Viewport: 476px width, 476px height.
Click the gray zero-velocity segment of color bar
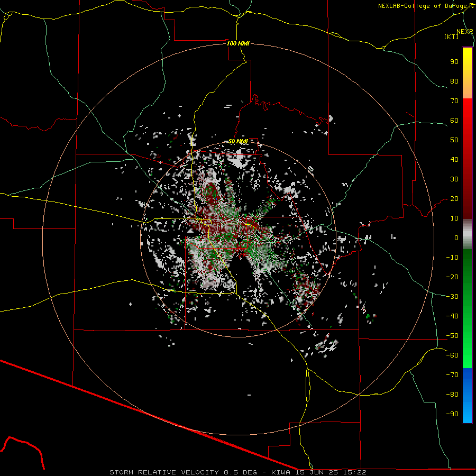coord(467,234)
